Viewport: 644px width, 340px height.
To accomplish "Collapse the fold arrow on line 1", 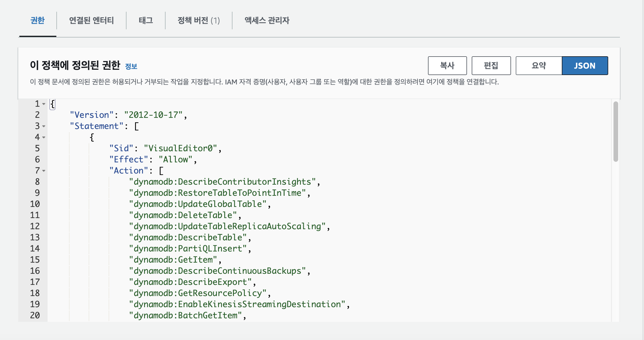I will (x=44, y=104).
